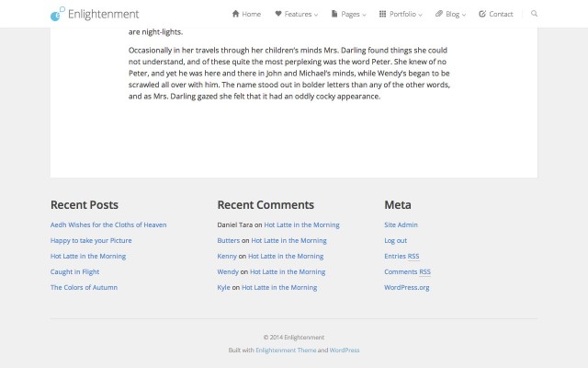
Task: Open the Contact menu item
Action: point(501,14)
